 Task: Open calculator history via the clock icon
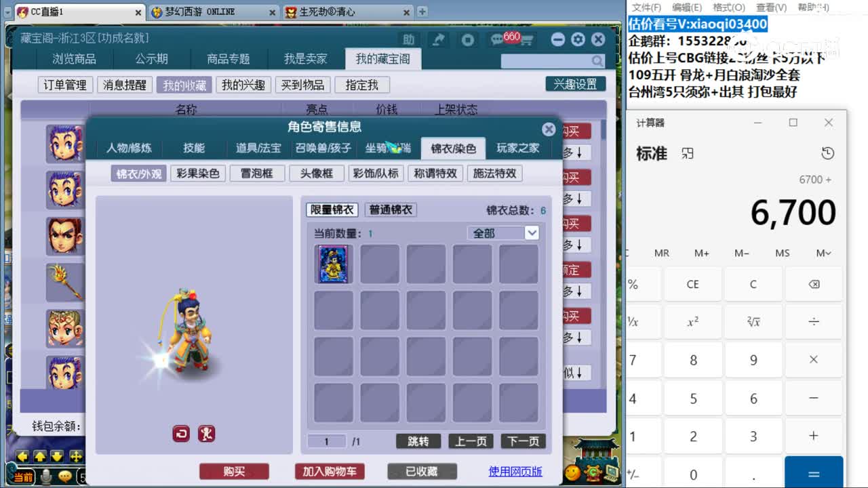click(x=828, y=153)
